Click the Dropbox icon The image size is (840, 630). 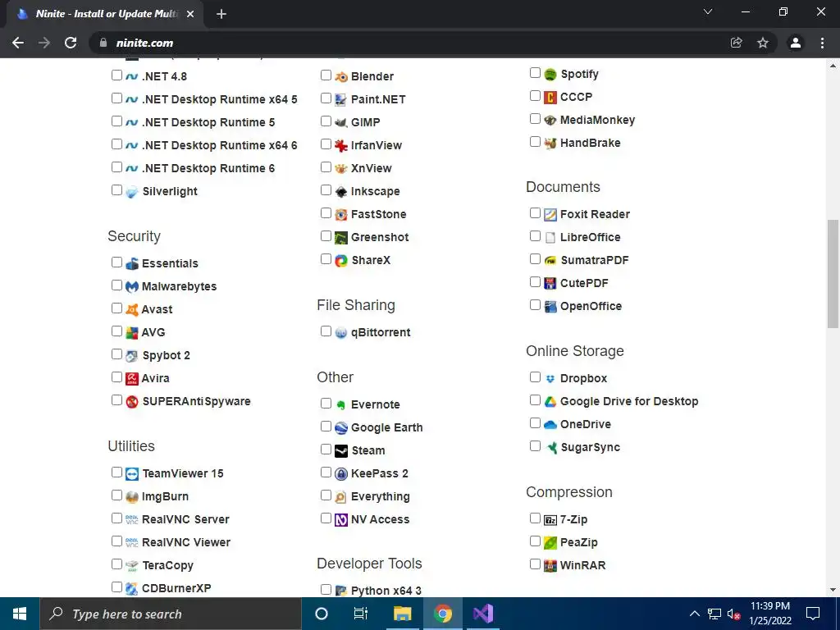point(550,379)
